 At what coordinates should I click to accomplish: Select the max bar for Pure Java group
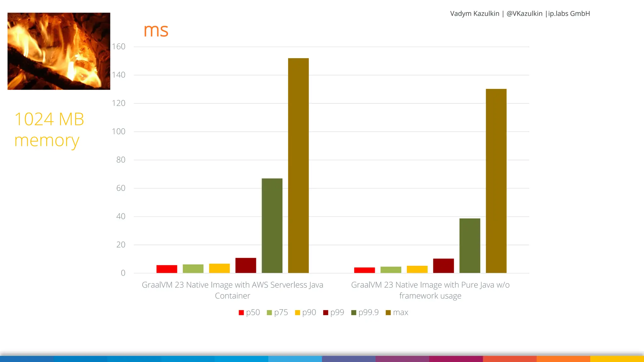[x=496, y=181]
